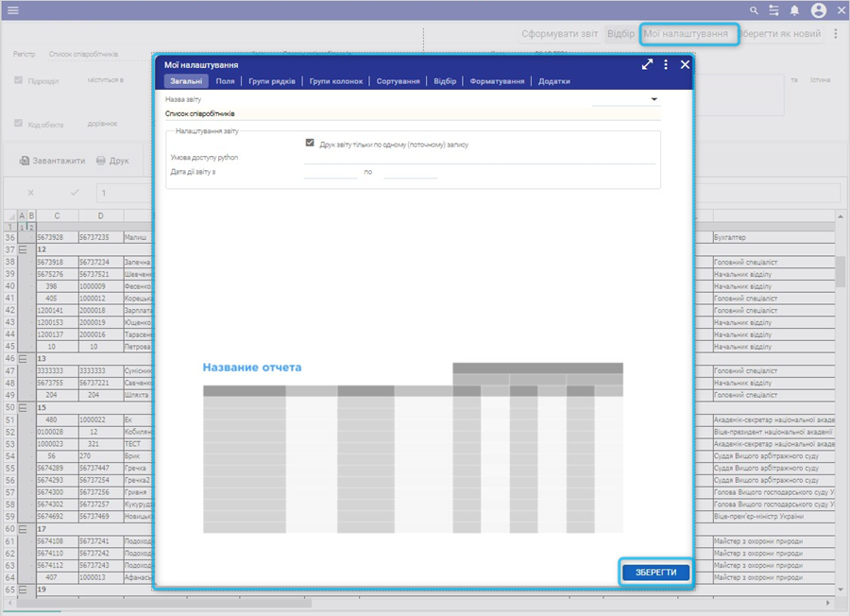Image resolution: width=850 pixels, height=616 pixels.
Task: Click the Сформувати звіт button
Action: click(561, 34)
